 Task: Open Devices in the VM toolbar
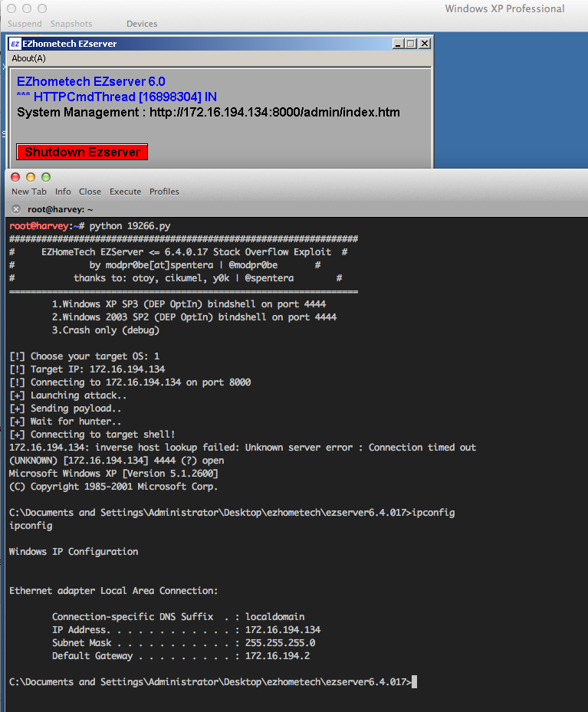coord(142,24)
